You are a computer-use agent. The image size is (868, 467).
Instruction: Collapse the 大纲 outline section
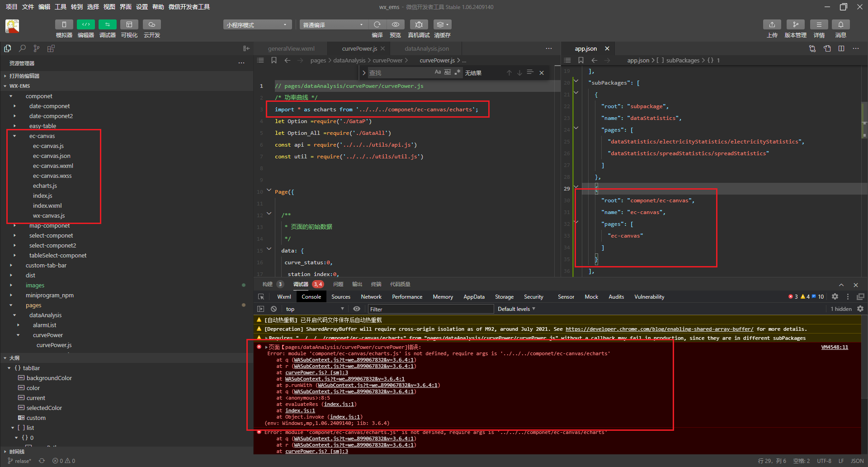point(14,358)
